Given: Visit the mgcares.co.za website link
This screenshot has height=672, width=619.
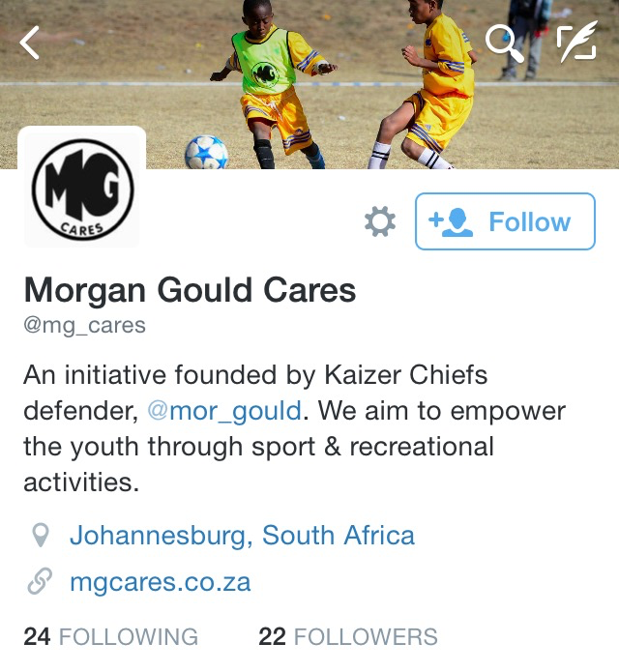Looking at the screenshot, I should [160, 582].
